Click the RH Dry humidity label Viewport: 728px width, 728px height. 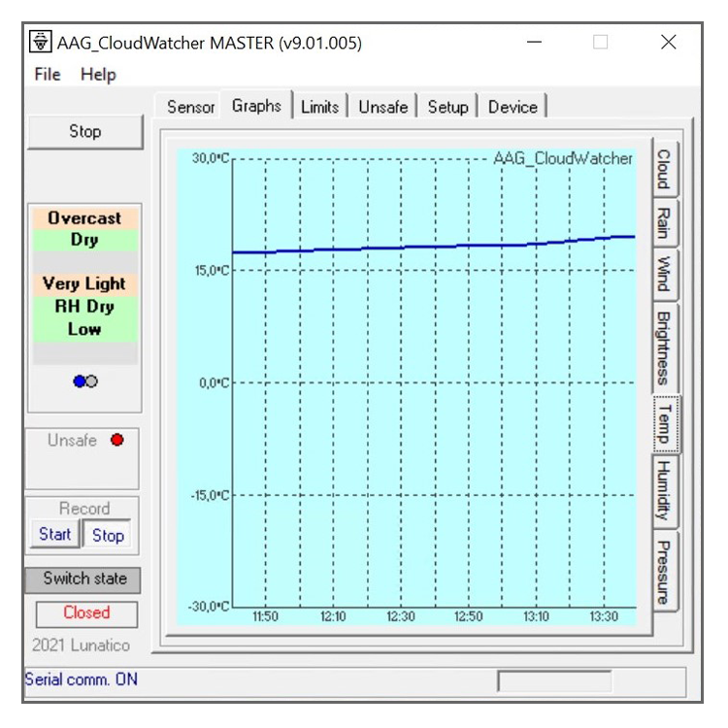tap(84, 307)
